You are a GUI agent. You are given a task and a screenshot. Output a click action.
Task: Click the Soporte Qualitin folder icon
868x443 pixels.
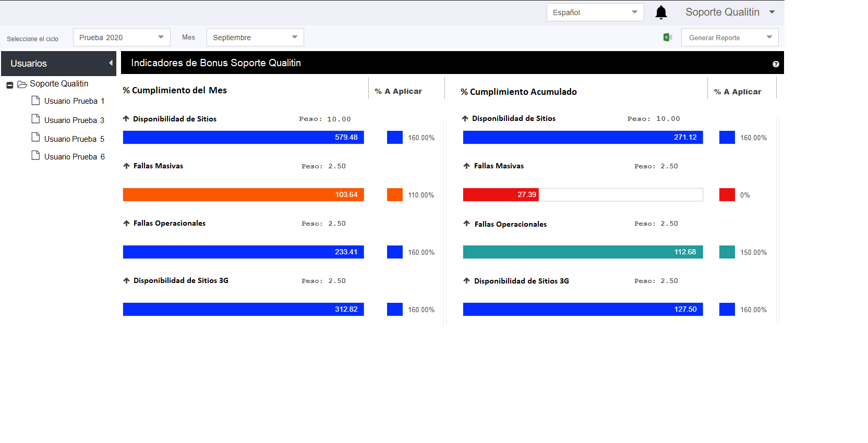[22, 84]
